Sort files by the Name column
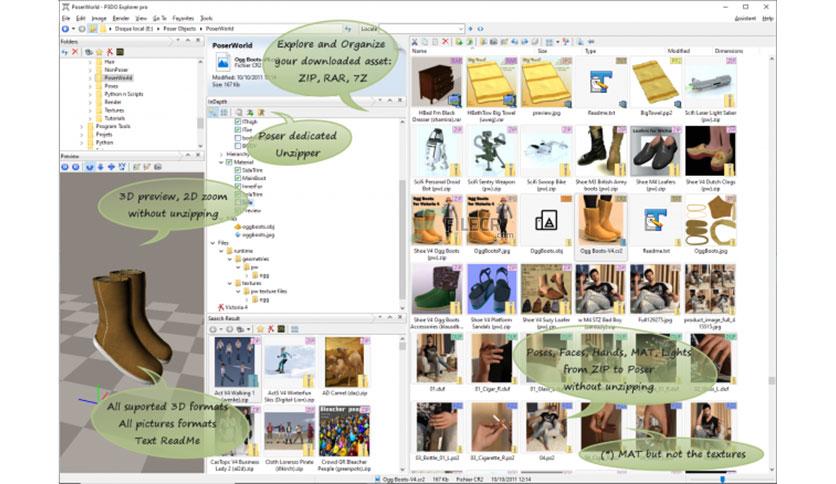 (419, 51)
